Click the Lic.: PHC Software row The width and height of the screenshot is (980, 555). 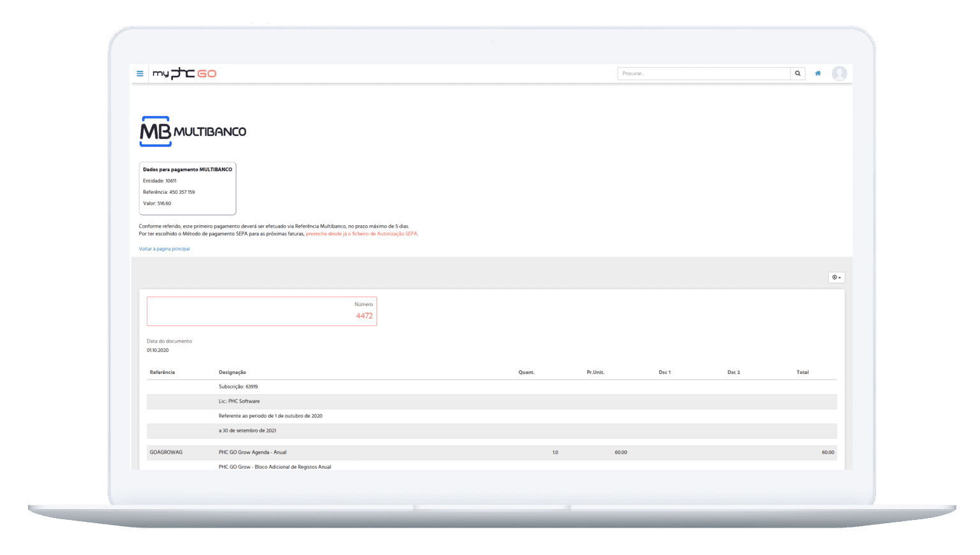click(x=492, y=401)
